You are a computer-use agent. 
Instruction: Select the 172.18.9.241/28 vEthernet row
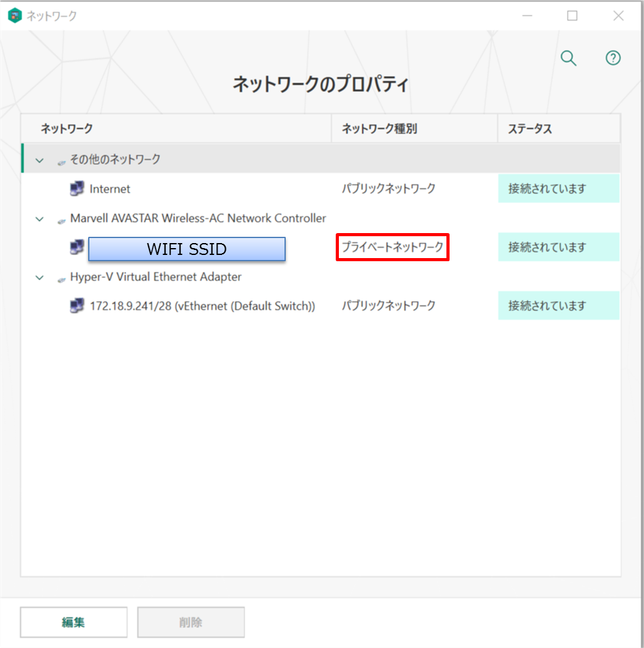click(321, 306)
